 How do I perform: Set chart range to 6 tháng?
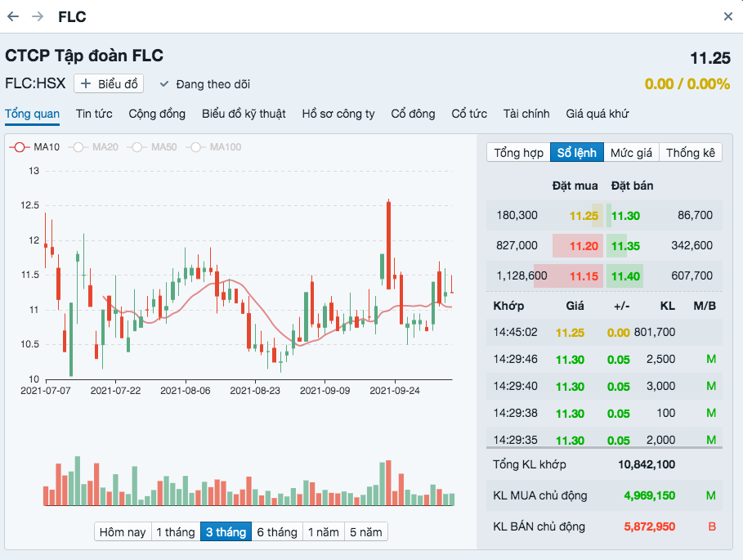[x=277, y=531]
